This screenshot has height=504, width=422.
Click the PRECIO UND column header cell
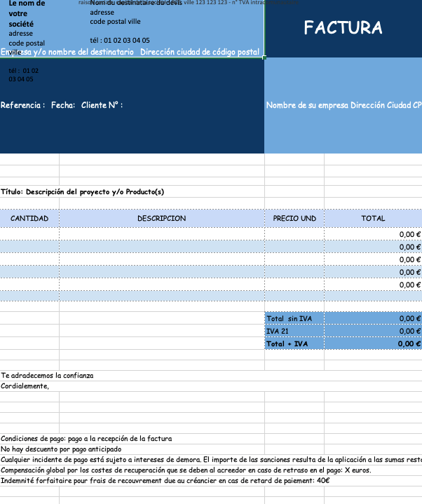(294, 219)
